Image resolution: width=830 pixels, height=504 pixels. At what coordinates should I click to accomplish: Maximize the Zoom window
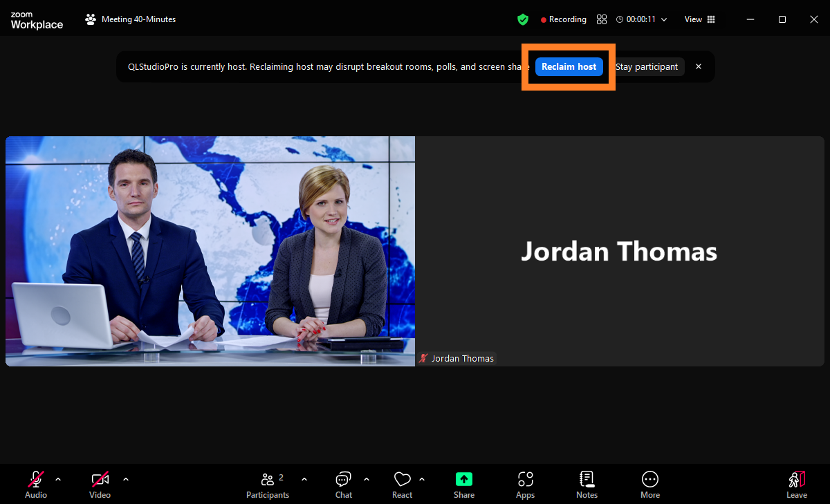tap(782, 19)
